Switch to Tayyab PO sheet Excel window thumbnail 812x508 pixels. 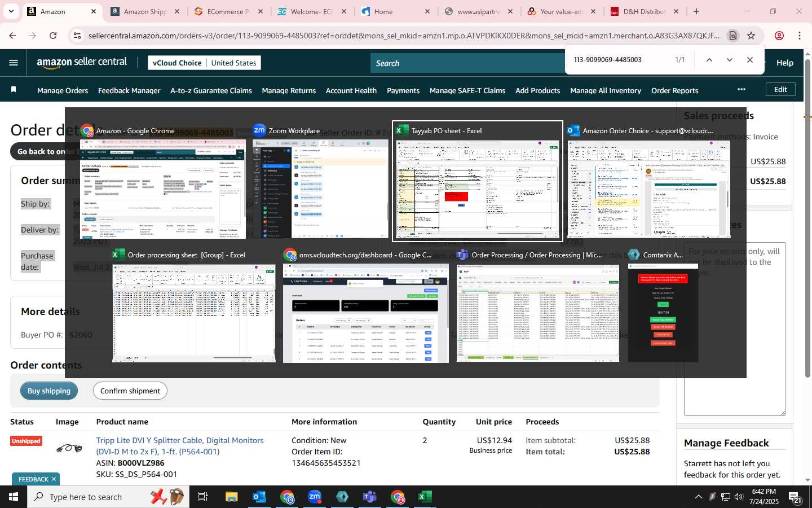click(478, 181)
